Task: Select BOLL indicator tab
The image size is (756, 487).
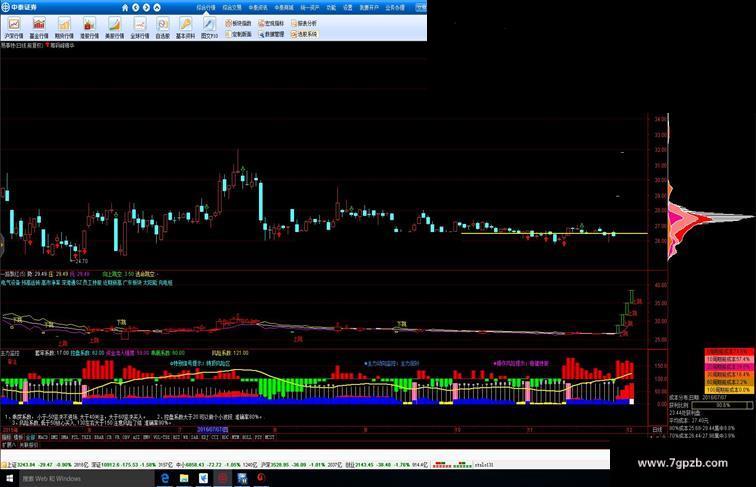Action: 247,437
